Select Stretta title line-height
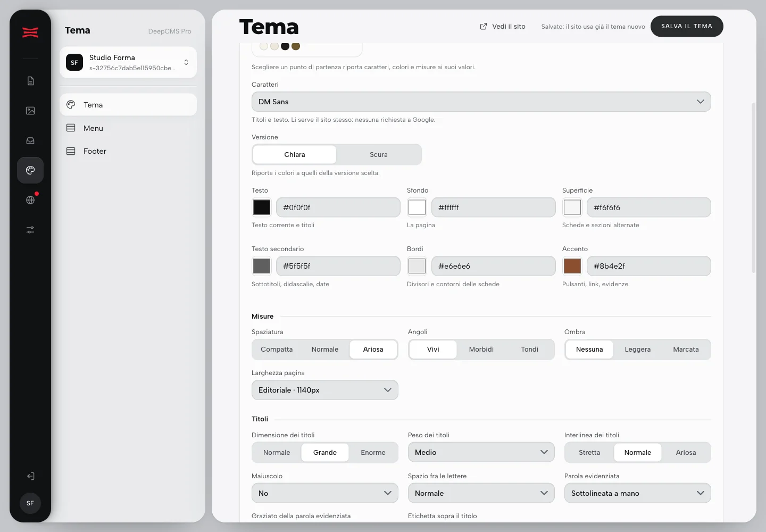 click(589, 453)
